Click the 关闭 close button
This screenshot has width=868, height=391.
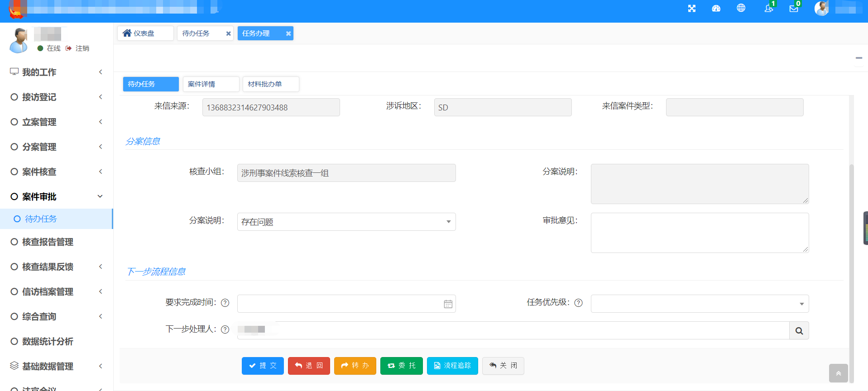click(x=503, y=366)
